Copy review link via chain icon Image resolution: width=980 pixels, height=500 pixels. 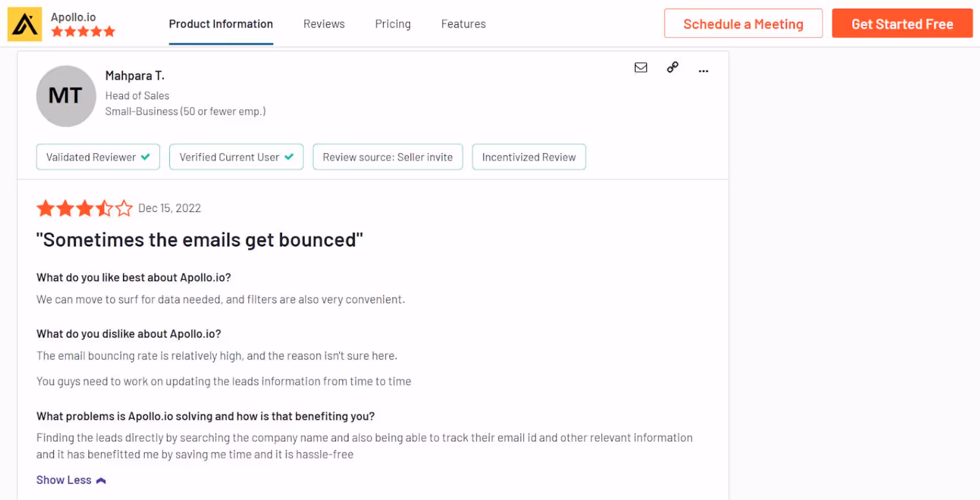[672, 67]
